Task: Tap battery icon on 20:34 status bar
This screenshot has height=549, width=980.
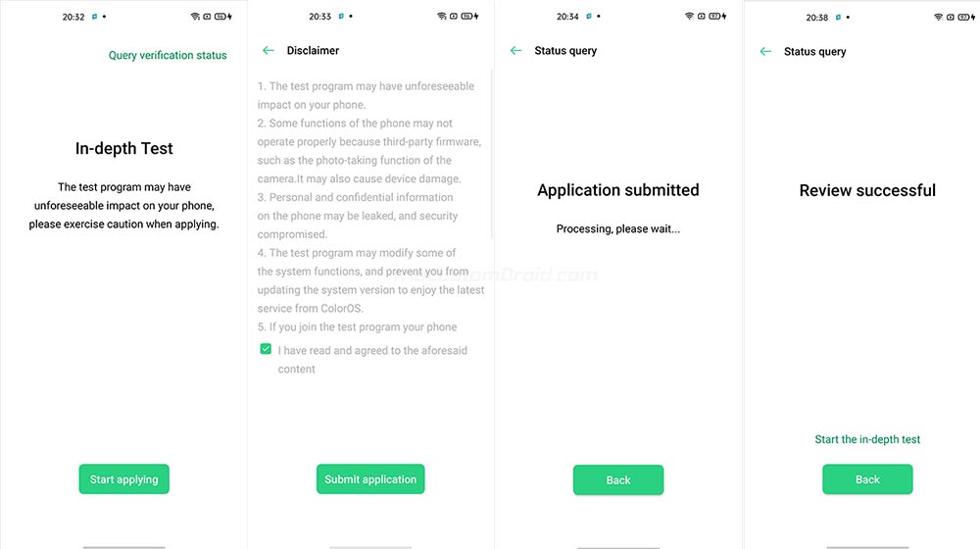Action: pos(717,17)
